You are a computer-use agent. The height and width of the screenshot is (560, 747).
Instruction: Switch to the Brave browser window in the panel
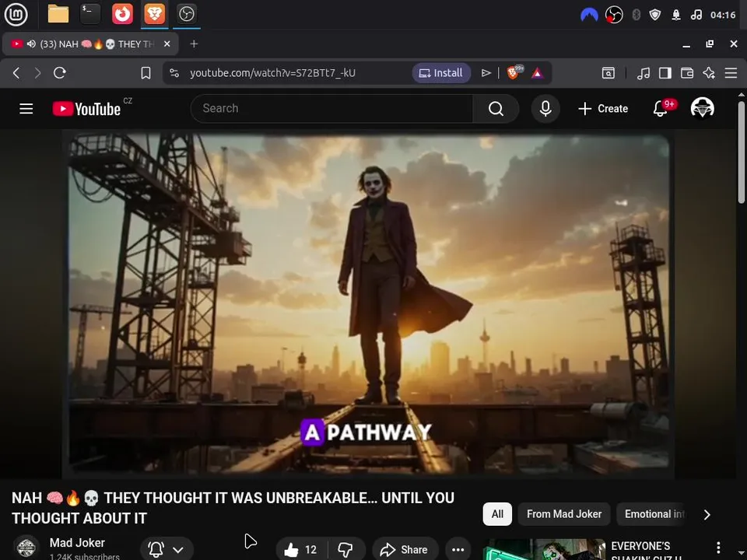coord(154,14)
